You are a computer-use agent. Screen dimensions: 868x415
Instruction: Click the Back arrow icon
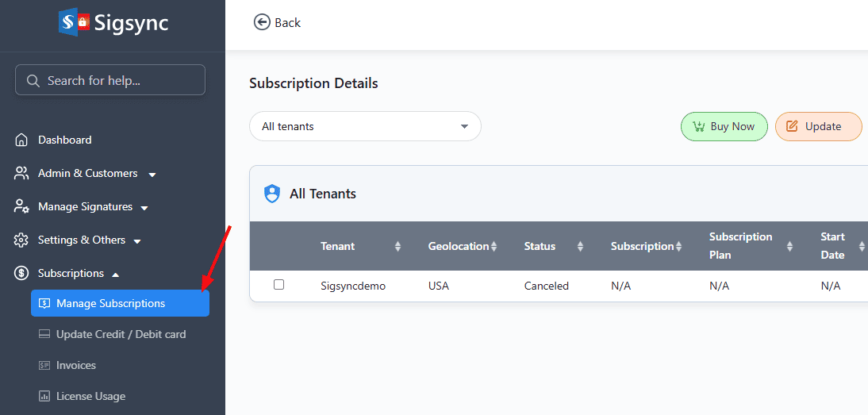pos(262,22)
